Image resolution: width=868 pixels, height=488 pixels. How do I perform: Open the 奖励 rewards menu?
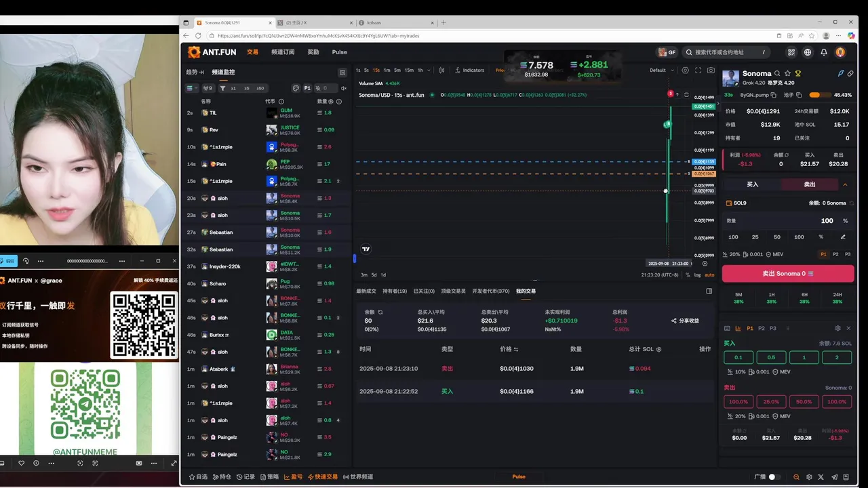313,52
